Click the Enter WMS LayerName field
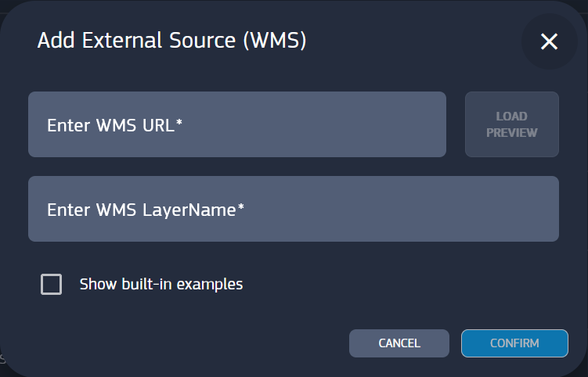The width and height of the screenshot is (588, 377). [293, 209]
